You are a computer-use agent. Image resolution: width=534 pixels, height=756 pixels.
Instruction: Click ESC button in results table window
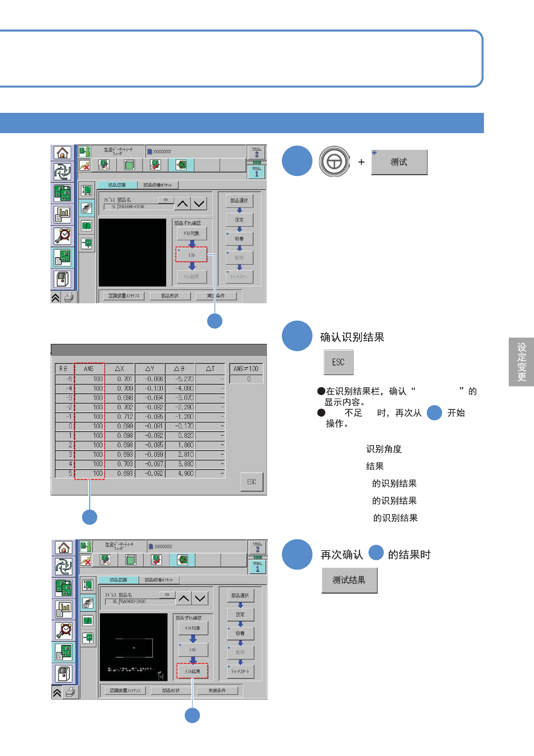click(252, 482)
